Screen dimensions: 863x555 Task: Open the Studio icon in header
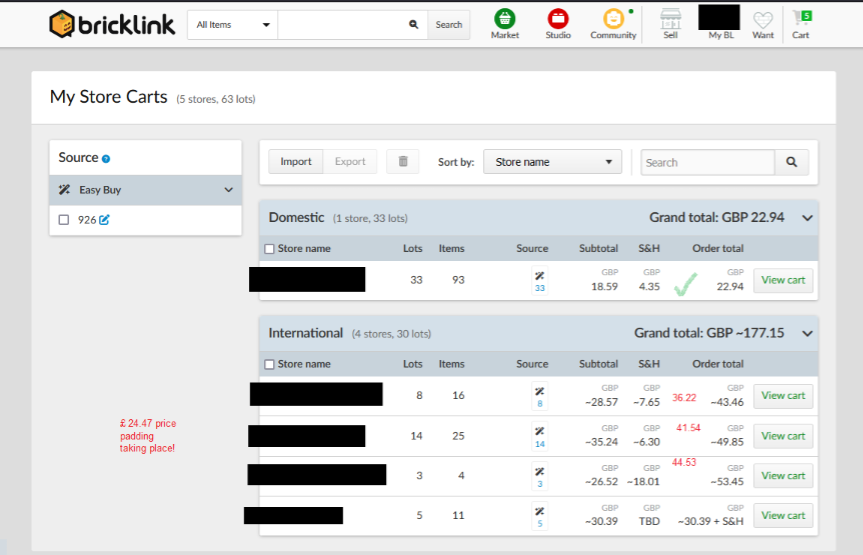[x=558, y=20]
